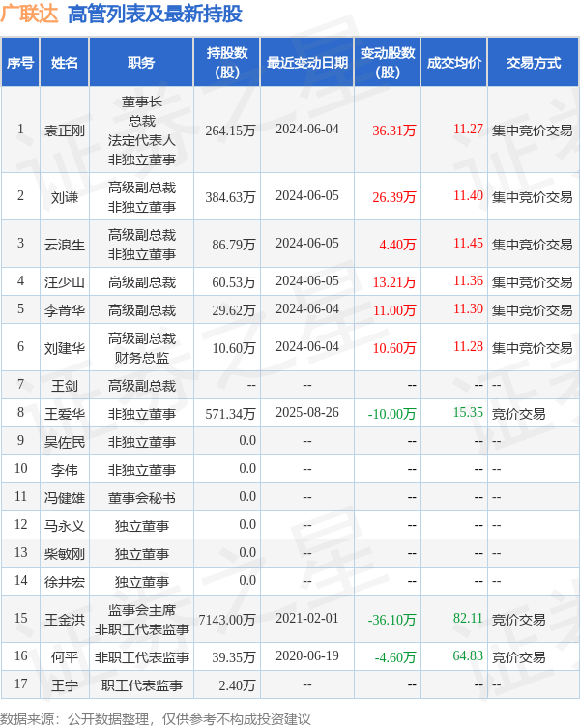Click average price 11.40
Image resolution: width=580 pixels, height=728 pixels.
(468, 195)
